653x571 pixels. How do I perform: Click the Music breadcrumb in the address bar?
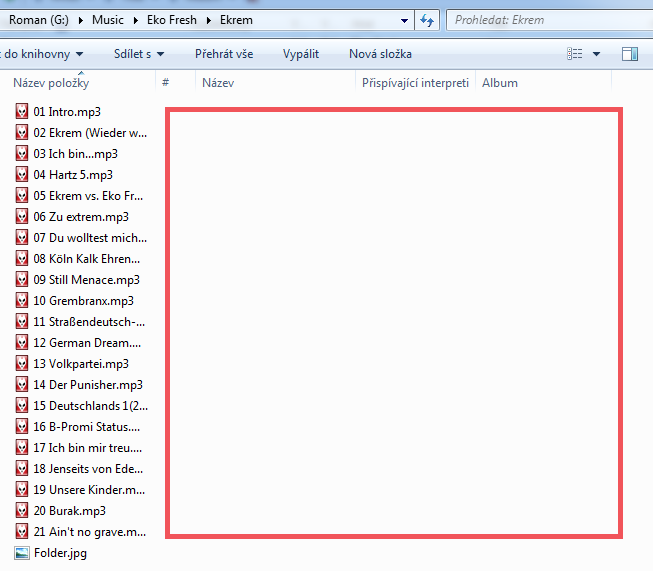pos(109,20)
